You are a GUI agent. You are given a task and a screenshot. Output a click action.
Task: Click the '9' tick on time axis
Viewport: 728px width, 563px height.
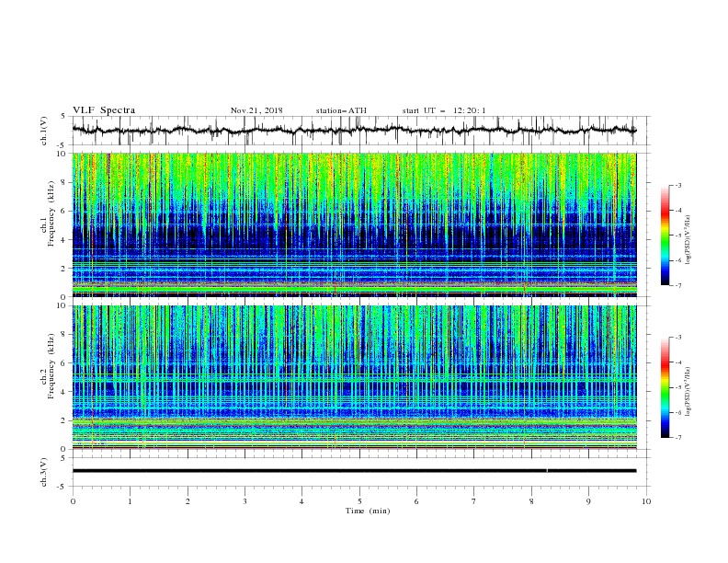[588, 501]
